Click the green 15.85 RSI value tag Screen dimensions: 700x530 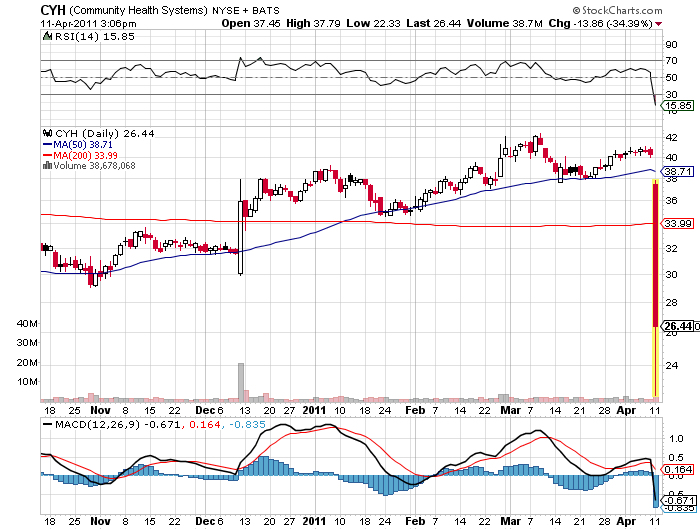click(x=678, y=106)
